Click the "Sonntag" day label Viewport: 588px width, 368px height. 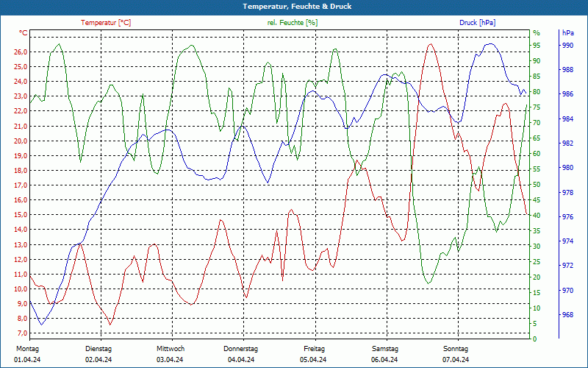pyautogui.click(x=456, y=349)
